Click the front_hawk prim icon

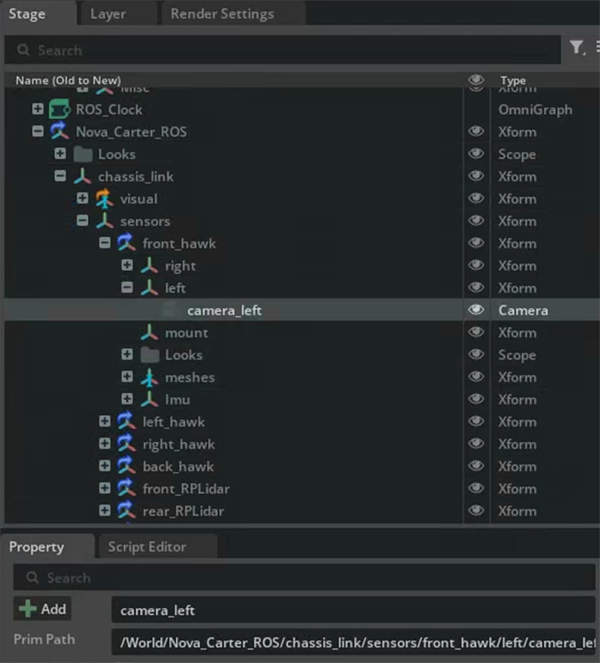127,244
